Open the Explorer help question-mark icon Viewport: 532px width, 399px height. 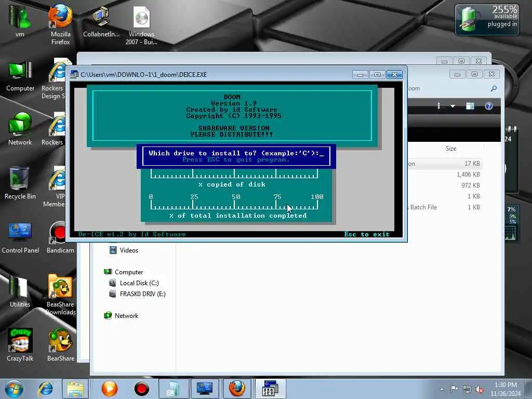[488, 106]
